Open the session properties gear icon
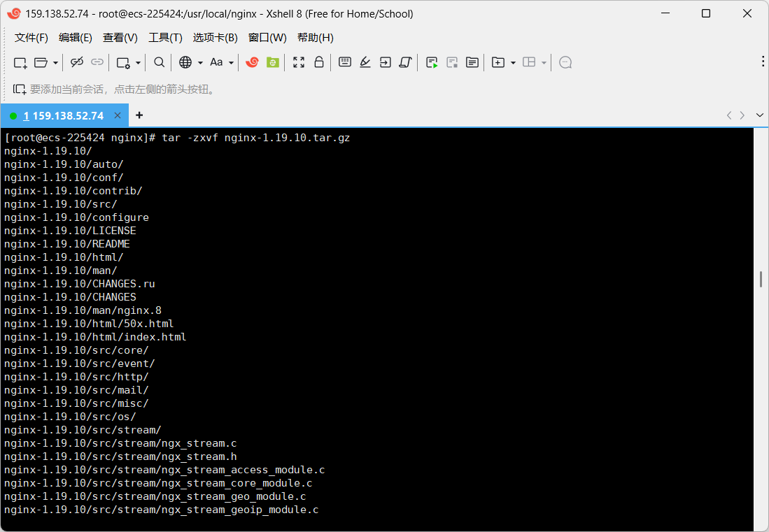Screen dimensions: 769x532 tap(123, 62)
